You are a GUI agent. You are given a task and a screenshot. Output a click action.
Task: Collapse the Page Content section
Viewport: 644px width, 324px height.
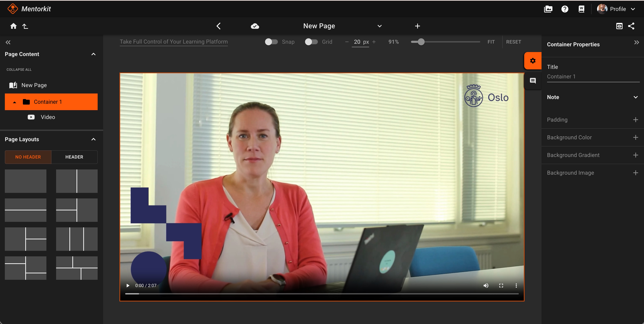pos(93,54)
